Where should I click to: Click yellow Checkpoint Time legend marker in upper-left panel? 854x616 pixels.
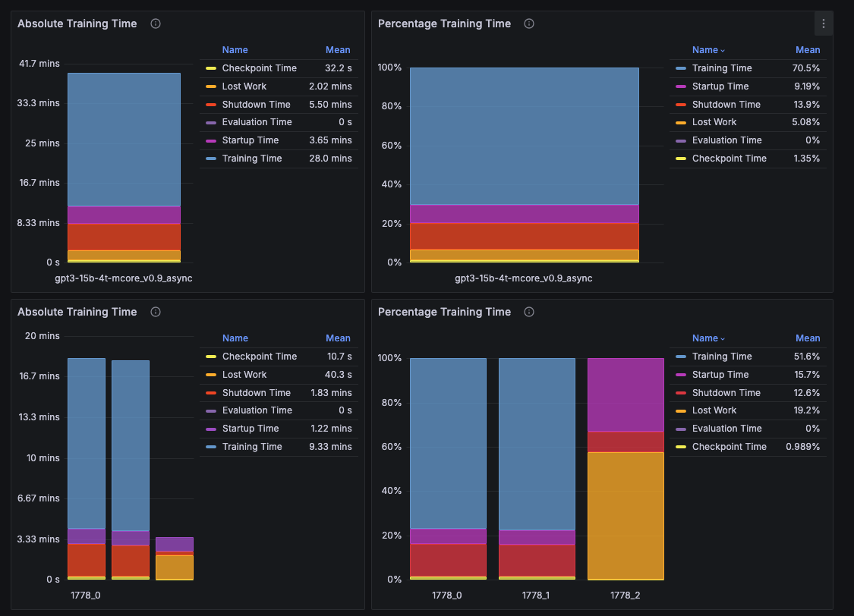tap(211, 68)
